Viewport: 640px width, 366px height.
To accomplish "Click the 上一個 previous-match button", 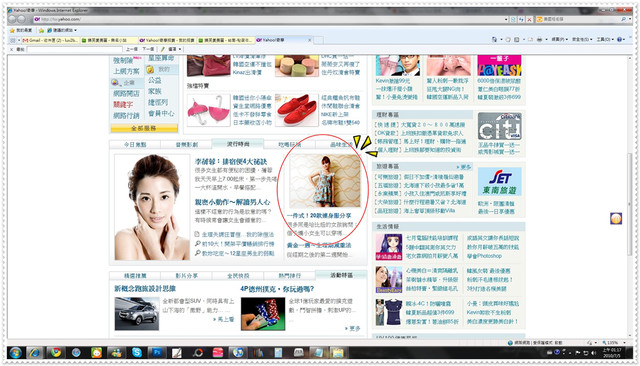I will click(x=131, y=49).
